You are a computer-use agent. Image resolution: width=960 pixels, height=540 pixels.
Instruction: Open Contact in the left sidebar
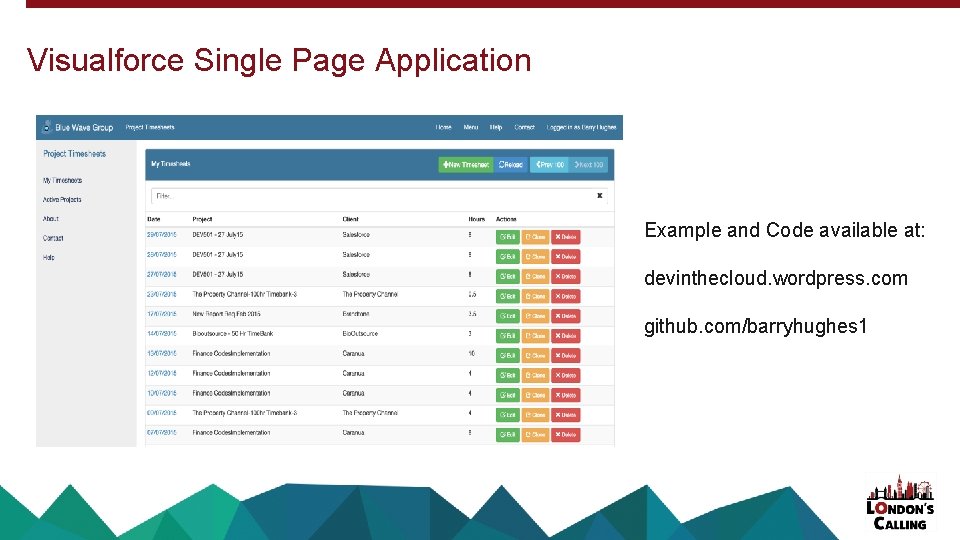[x=53, y=238]
